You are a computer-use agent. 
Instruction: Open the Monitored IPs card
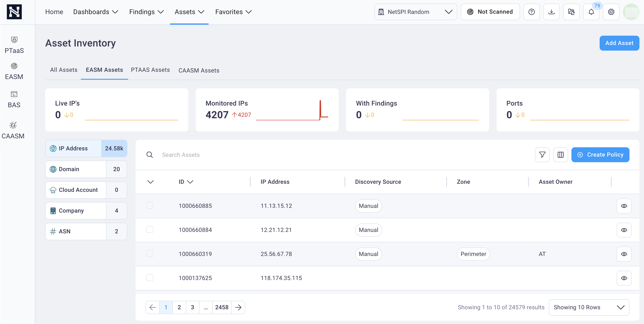[267, 110]
